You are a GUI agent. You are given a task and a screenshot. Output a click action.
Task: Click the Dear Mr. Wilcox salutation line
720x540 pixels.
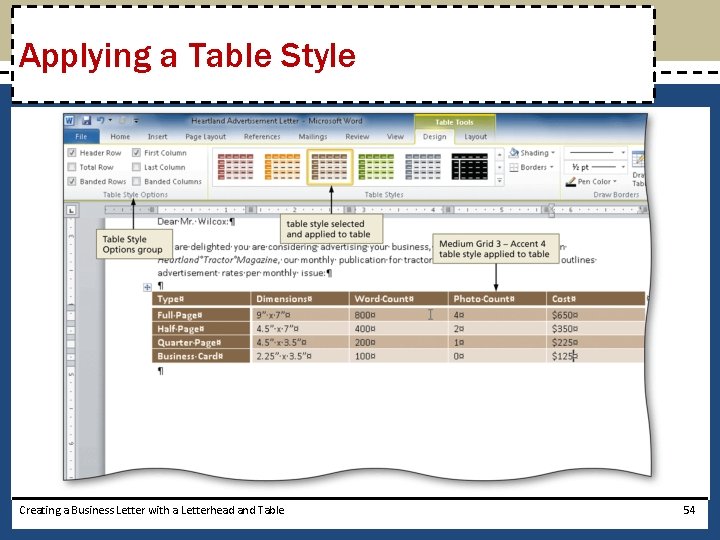click(196, 221)
